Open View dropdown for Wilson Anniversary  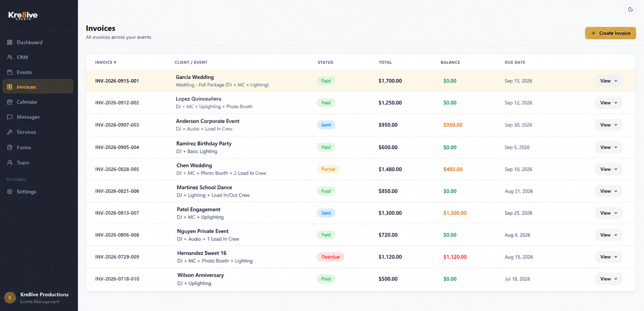pos(608,279)
